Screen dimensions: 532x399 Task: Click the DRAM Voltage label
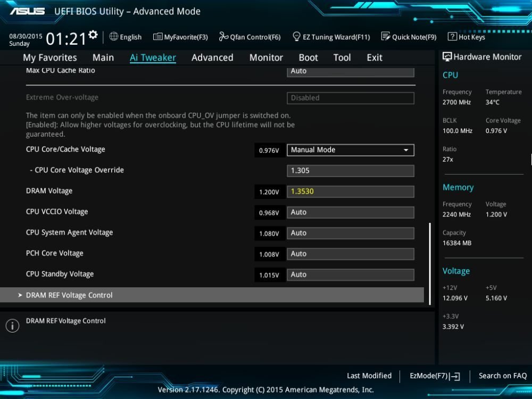pos(49,191)
